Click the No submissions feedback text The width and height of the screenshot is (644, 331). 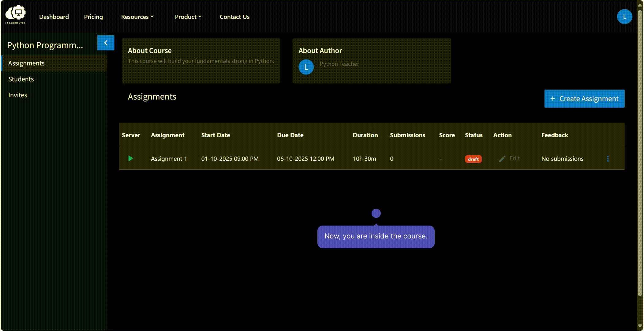coord(562,159)
